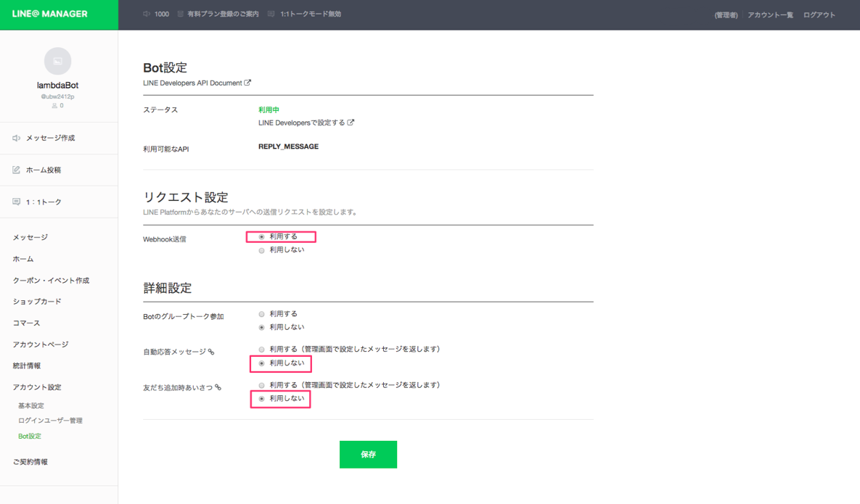Click the followers icon under @ubw2412p

tap(54, 106)
